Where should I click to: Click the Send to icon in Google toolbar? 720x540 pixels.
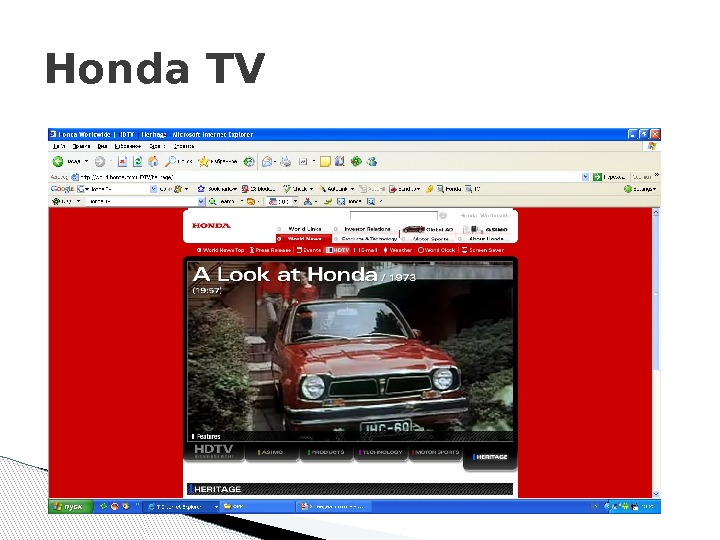(393, 189)
